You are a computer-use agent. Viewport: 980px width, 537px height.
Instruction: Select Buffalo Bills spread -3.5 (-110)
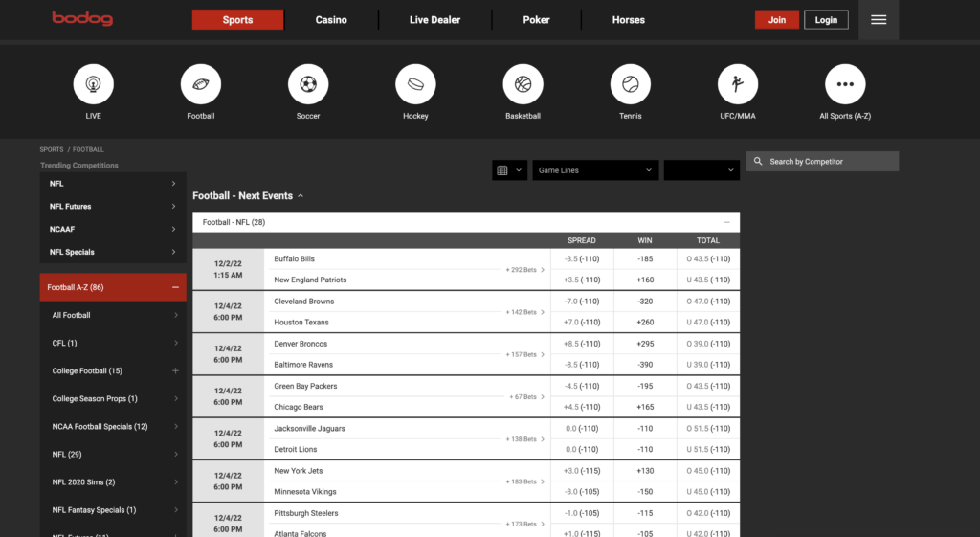pos(582,258)
